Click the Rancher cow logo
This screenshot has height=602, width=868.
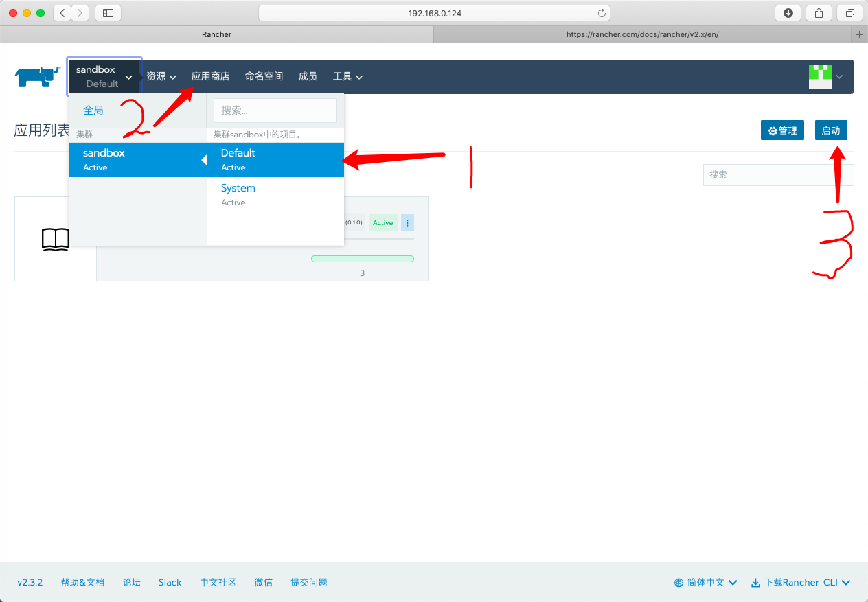click(37, 77)
